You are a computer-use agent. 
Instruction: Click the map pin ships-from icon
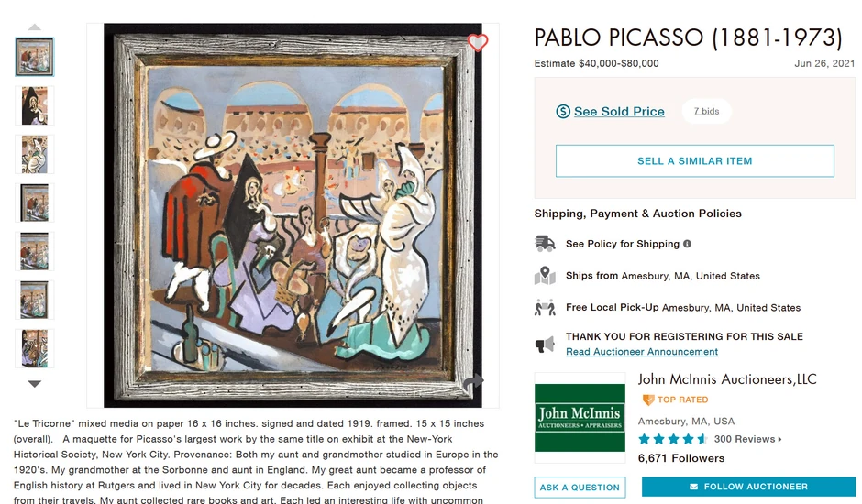pos(546,276)
